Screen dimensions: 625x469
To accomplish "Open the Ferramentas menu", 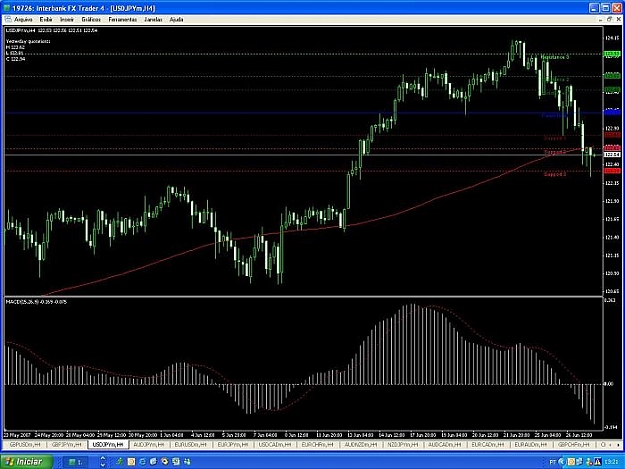I will click(x=122, y=19).
